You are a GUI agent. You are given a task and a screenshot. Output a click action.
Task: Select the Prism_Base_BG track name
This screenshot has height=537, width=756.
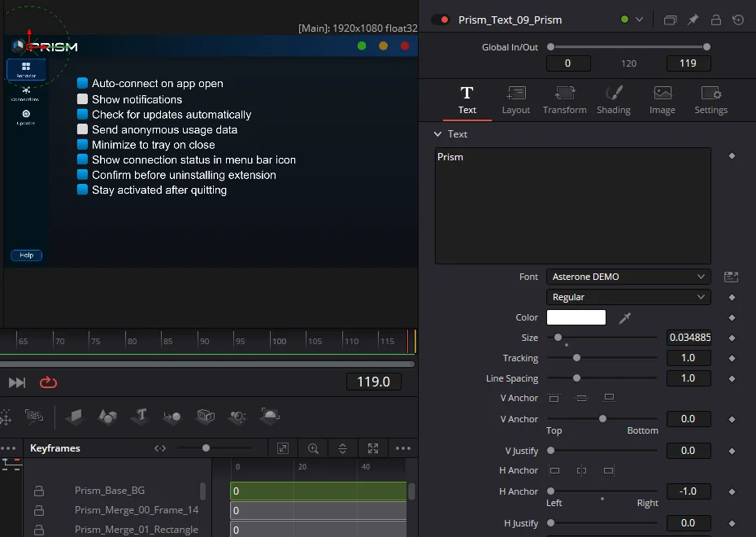click(110, 491)
